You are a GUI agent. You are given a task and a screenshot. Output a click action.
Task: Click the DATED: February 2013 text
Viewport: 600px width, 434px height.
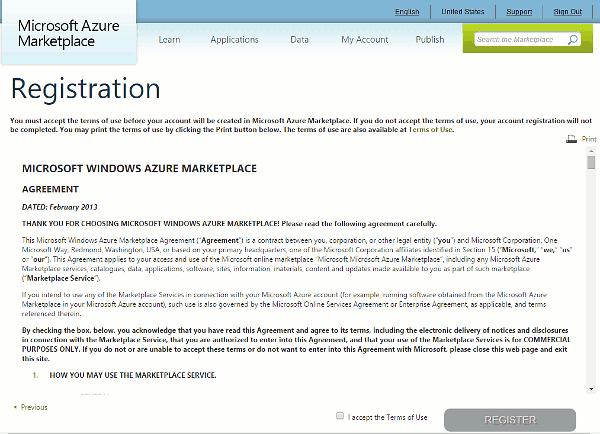pos(60,207)
